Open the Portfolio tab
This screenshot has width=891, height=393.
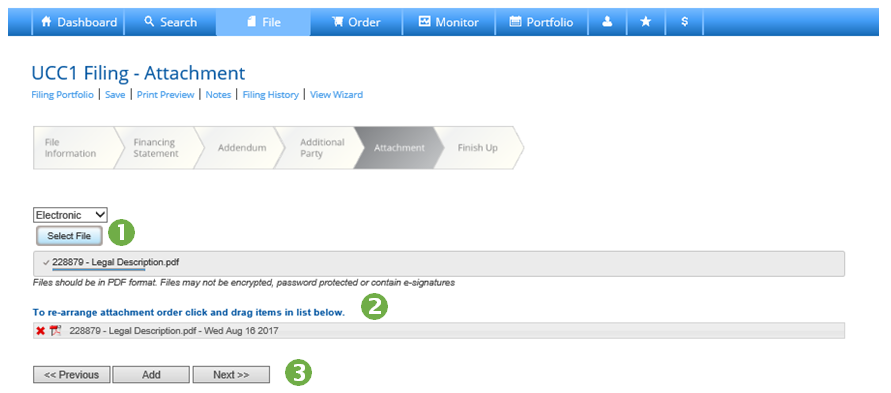542,22
